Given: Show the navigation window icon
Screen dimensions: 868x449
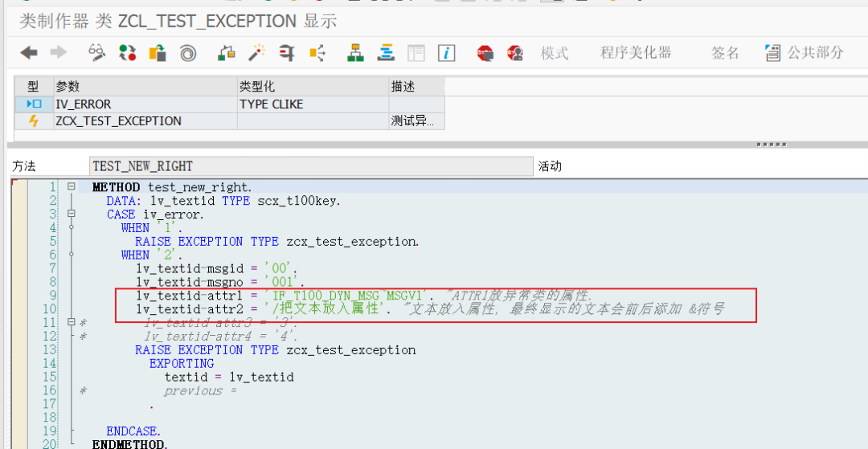Looking at the screenshot, I should tap(386, 53).
